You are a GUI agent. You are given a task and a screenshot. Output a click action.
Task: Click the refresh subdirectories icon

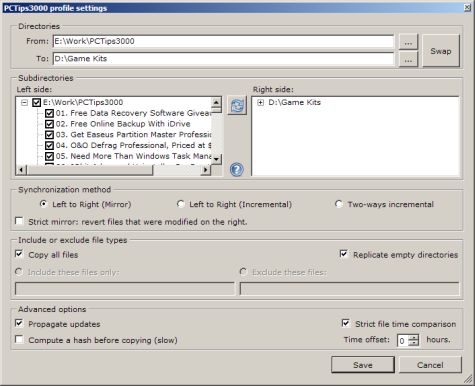[x=237, y=106]
